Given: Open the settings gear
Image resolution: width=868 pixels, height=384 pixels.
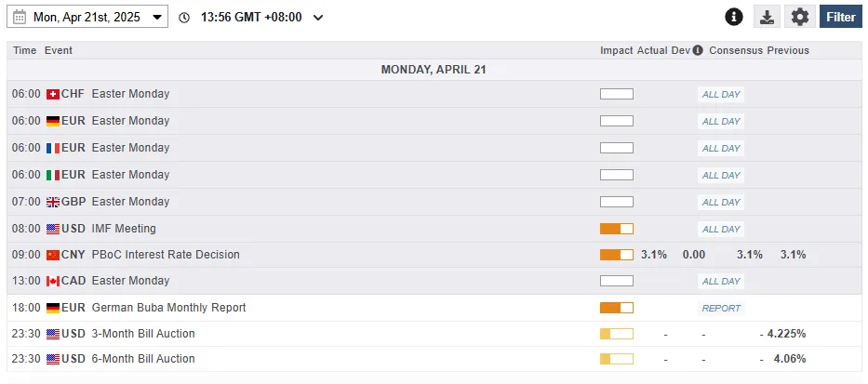Looking at the screenshot, I should 799,17.
